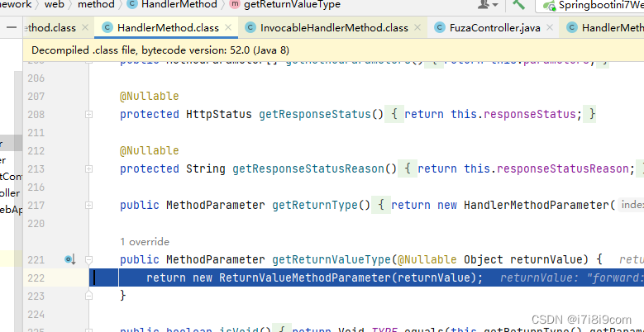Viewport: 644px width, 332px height.
Task: Click the getResponseStatusReason method name
Action: (308, 168)
